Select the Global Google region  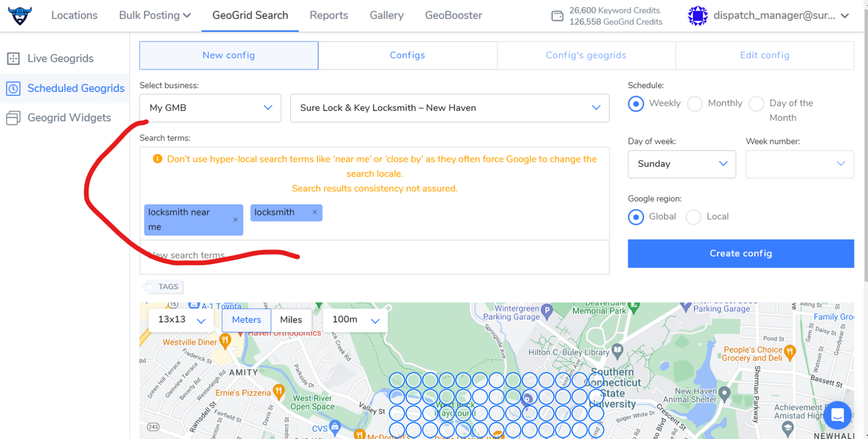pyautogui.click(x=635, y=217)
